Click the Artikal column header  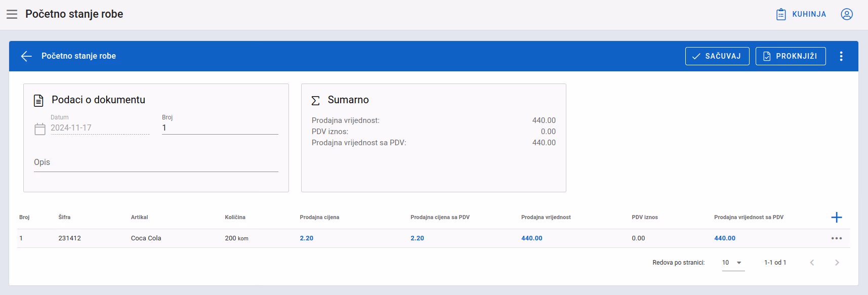point(139,218)
